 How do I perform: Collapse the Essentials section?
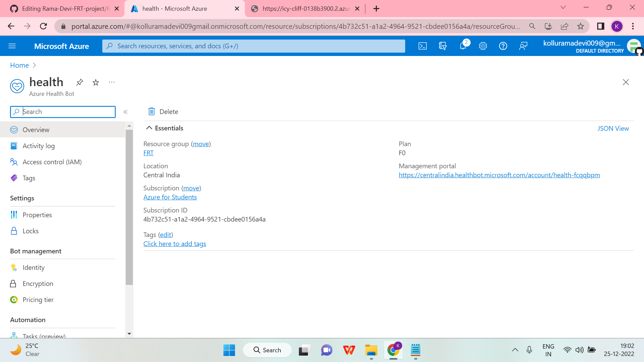click(x=149, y=128)
